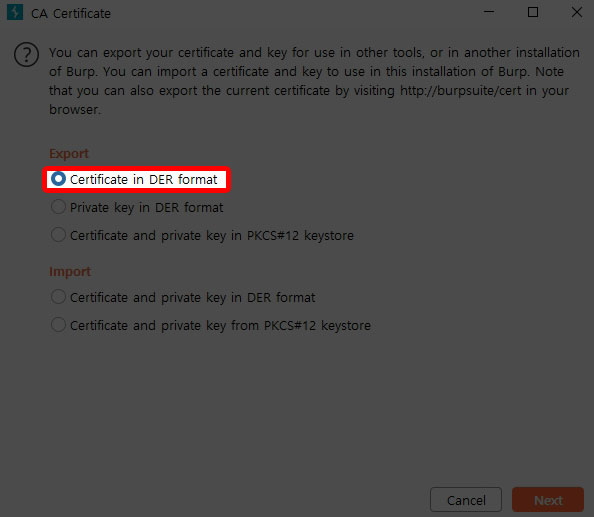The image size is (594, 517).
Task: Minimize the CA Certificate window
Action: click(x=489, y=12)
